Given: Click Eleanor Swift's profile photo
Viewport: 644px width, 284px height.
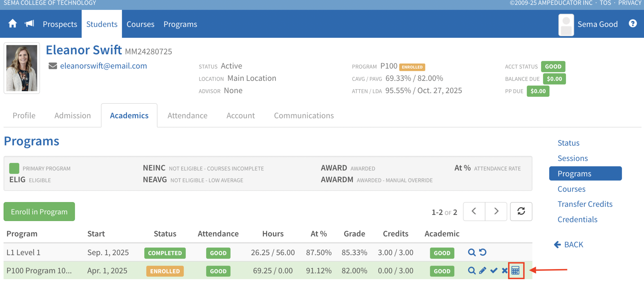Looking at the screenshot, I should pos(22,68).
